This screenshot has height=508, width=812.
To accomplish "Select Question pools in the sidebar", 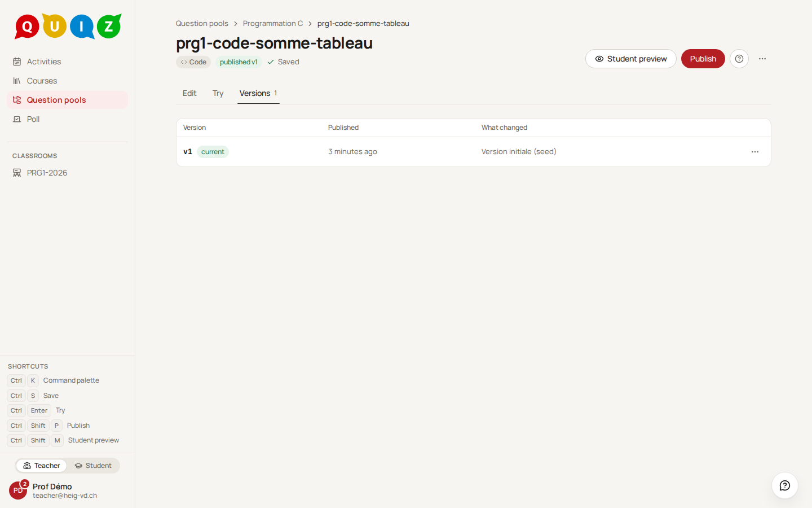I will pos(68,100).
